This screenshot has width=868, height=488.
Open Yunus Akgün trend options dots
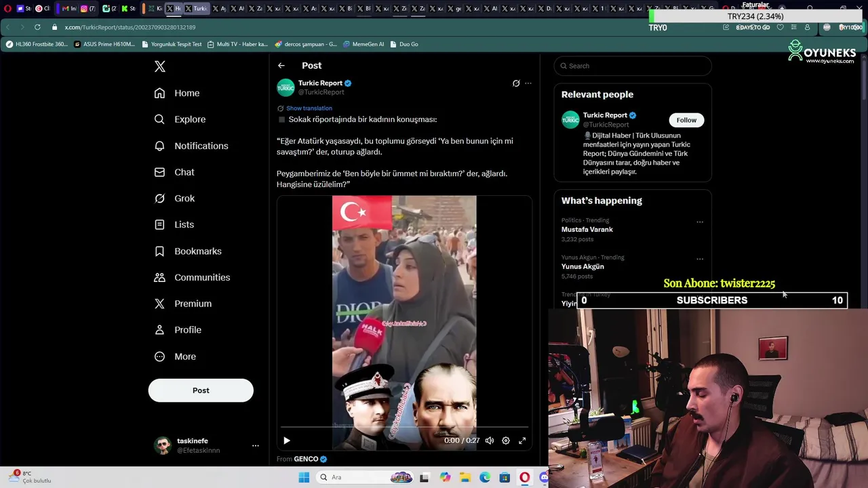(700, 259)
